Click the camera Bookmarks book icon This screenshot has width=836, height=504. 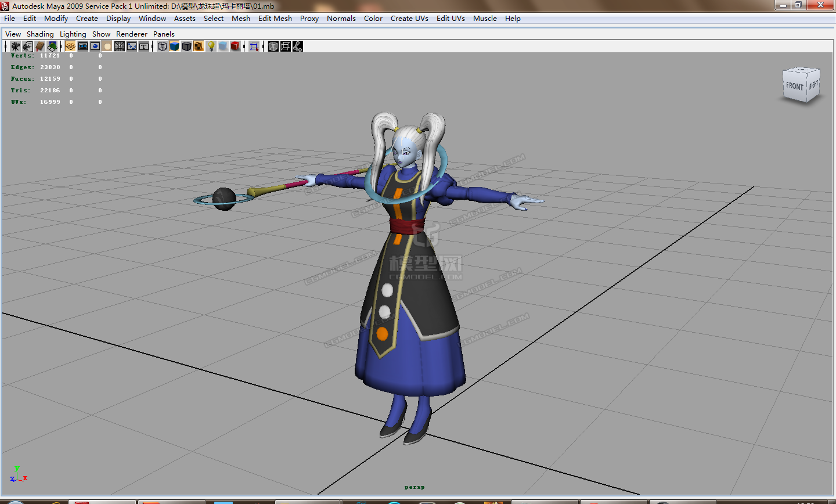[x=40, y=46]
